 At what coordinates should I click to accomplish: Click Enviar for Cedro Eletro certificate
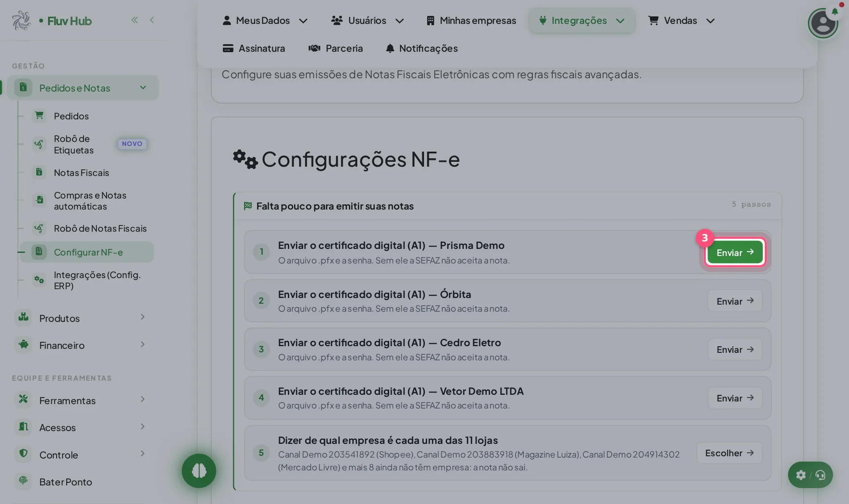coord(735,349)
